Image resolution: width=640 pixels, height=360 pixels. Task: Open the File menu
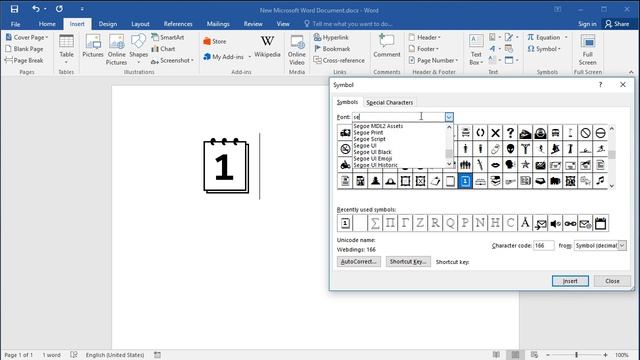pos(16,24)
